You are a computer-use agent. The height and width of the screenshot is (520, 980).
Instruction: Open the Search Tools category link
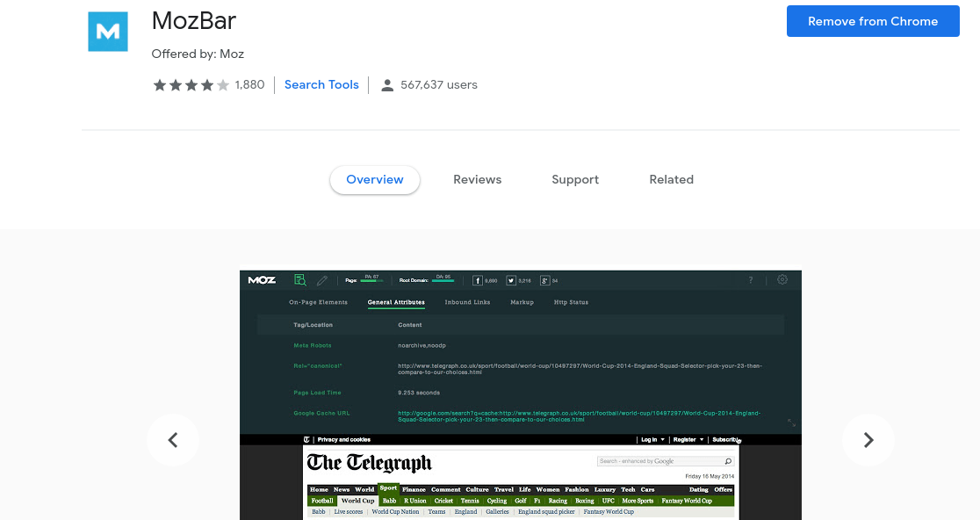[x=321, y=84]
